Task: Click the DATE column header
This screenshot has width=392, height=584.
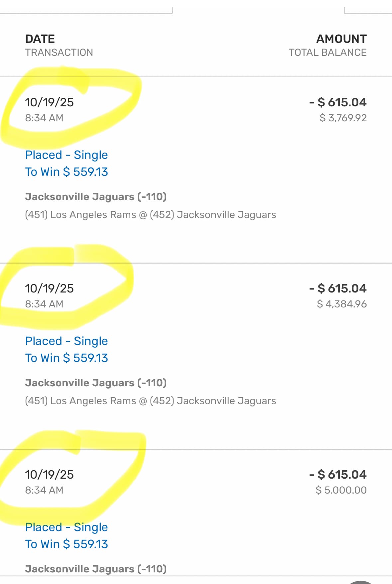Action: click(x=40, y=39)
